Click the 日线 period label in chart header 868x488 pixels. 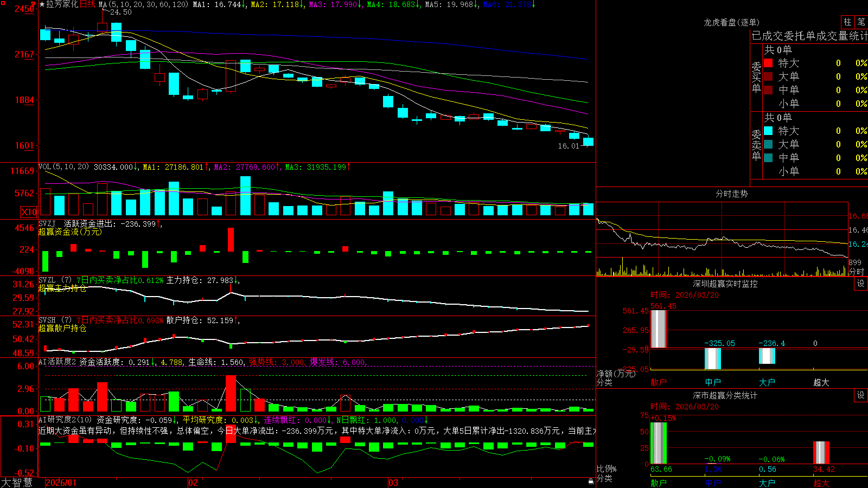87,4
